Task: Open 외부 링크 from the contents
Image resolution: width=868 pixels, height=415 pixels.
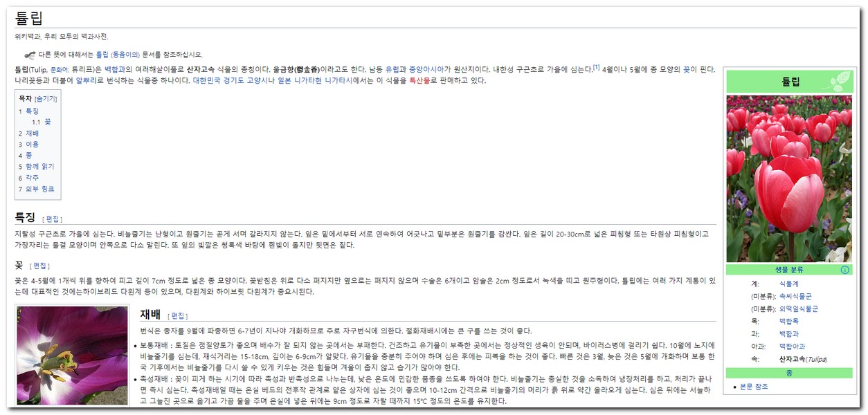Action: tap(39, 189)
